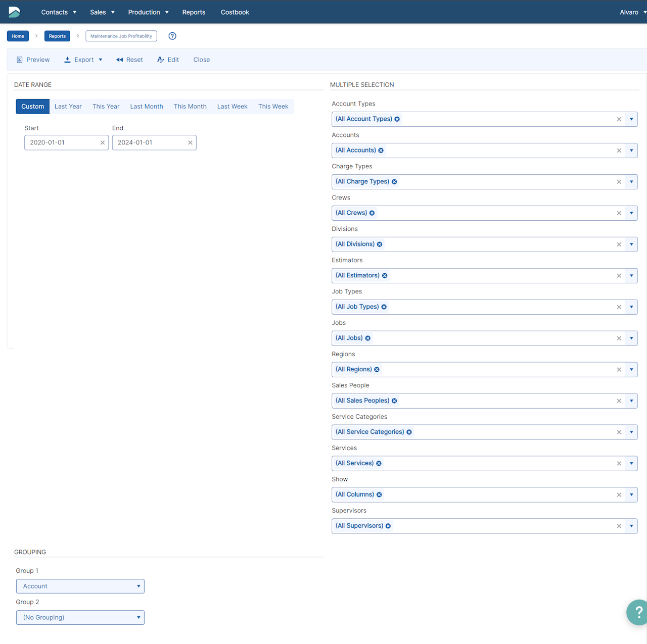
Task: Click the Edit pencil icon
Action: coord(161,60)
